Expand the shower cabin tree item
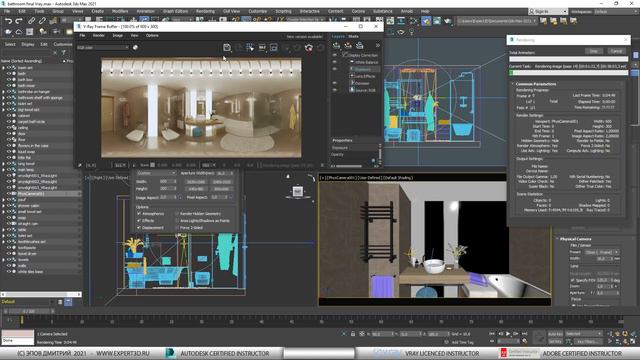This screenshot has width=640, height=360. pos(4,206)
